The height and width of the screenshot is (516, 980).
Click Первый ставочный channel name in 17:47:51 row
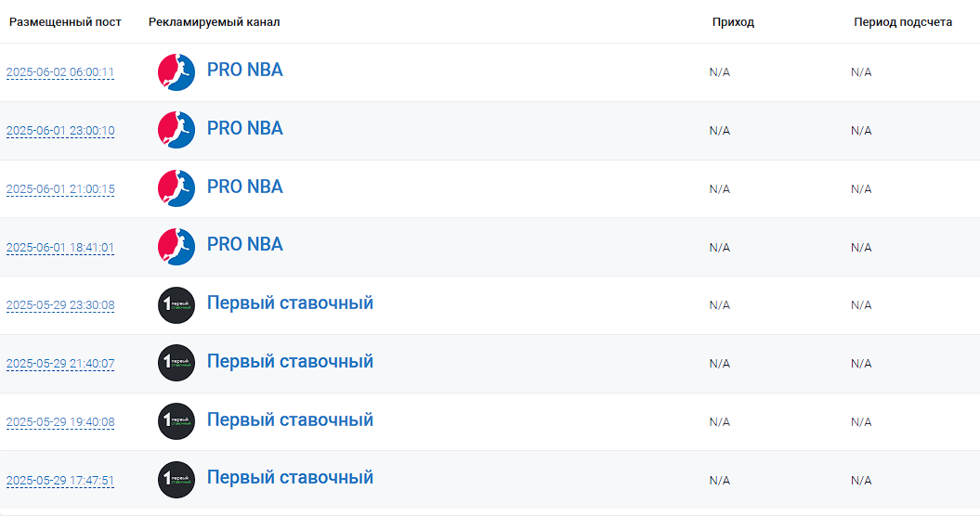pyautogui.click(x=290, y=477)
